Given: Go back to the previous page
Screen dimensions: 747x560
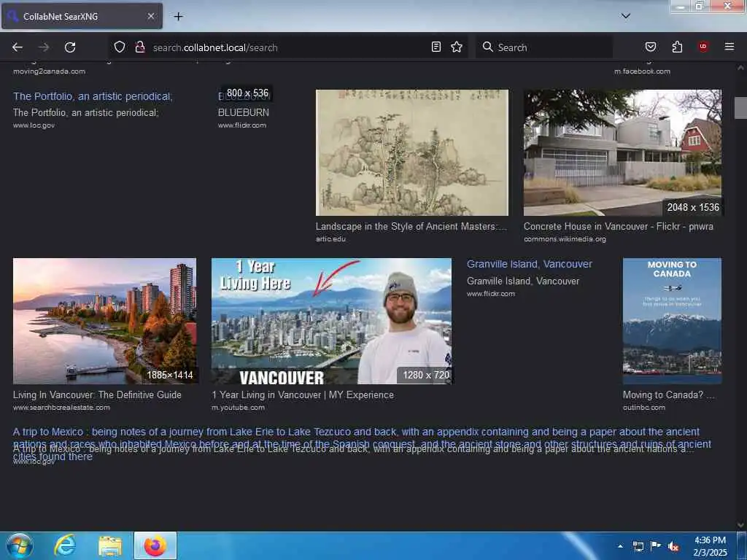Looking at the screenshot, I should pos(18,47).
